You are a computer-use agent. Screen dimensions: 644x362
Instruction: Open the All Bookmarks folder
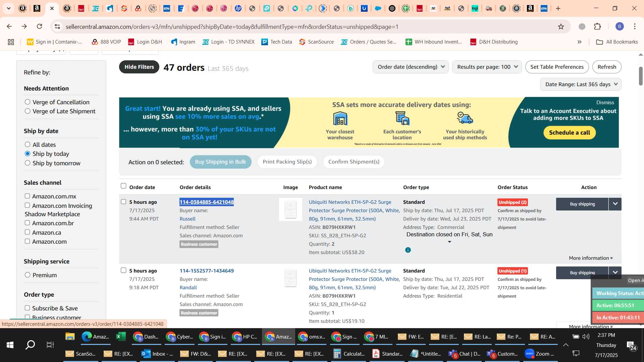(x=617, y=42)
